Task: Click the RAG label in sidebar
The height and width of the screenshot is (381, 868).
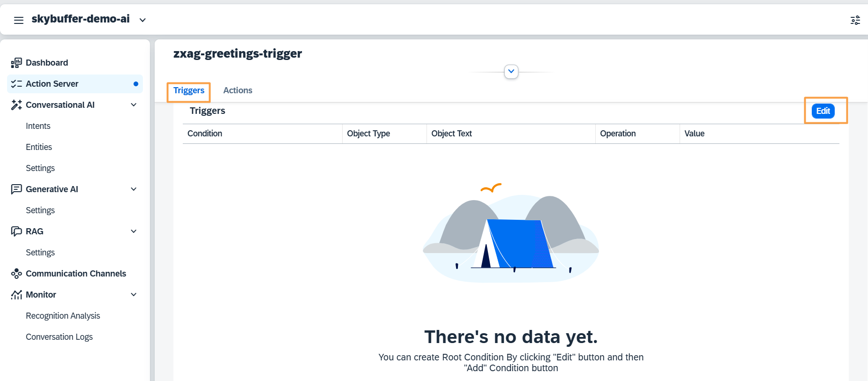Action: coord(35,232)
